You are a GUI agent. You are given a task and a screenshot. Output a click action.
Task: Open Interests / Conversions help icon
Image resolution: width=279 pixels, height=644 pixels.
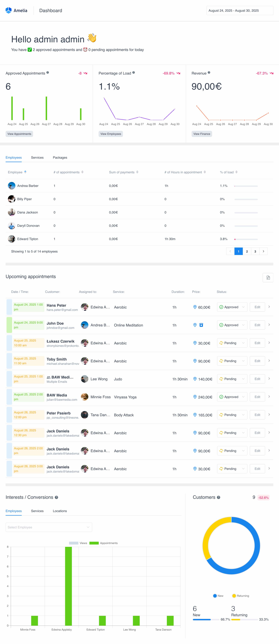point(56,497)
